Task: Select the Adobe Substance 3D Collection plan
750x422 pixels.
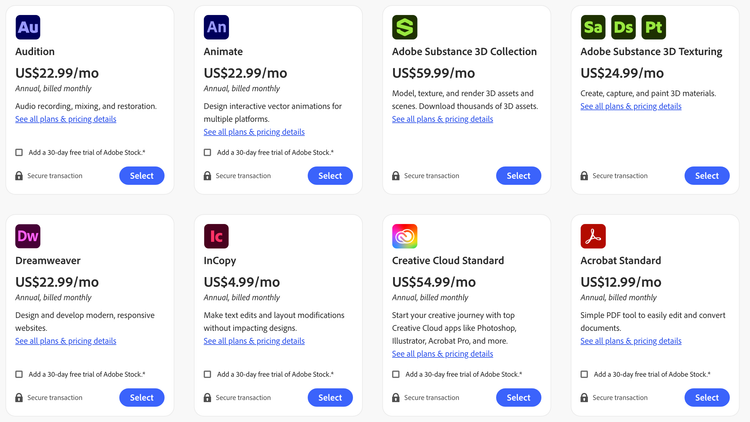Action: pyautogui.click(x=518, y=176)
